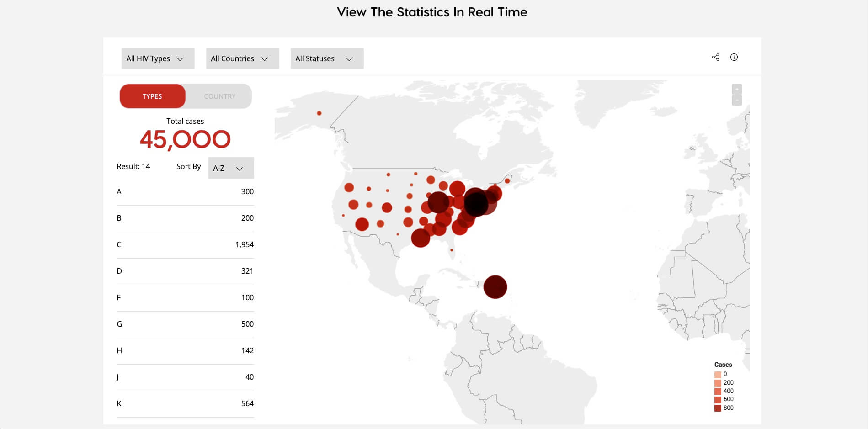
Task: Zoom in on the map with plus
Action: pos(736,89)
